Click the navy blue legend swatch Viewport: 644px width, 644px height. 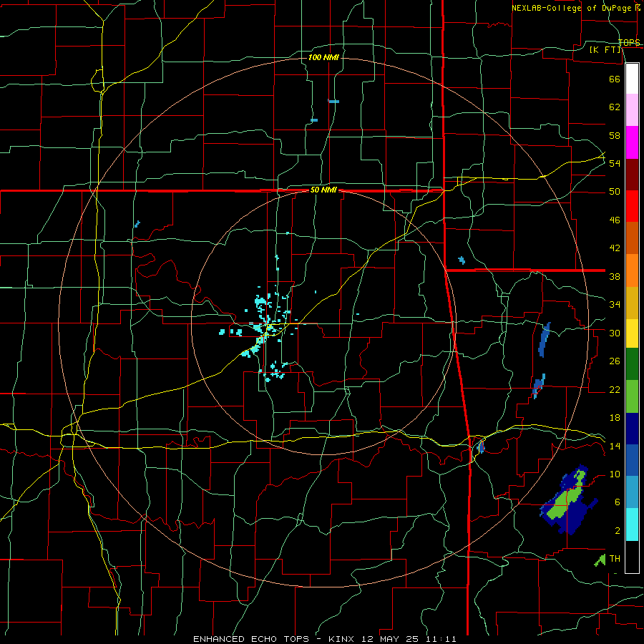click(x=632, y=429)
